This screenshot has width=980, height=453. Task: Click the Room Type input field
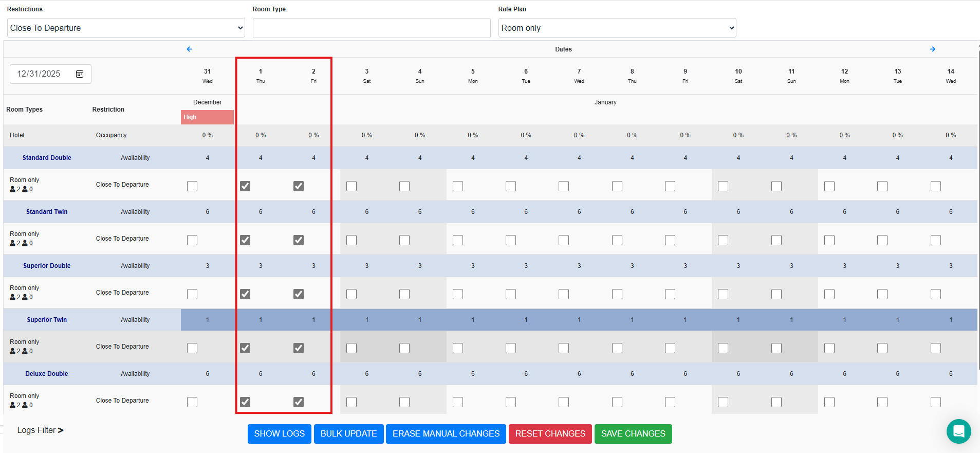(371, 28)
